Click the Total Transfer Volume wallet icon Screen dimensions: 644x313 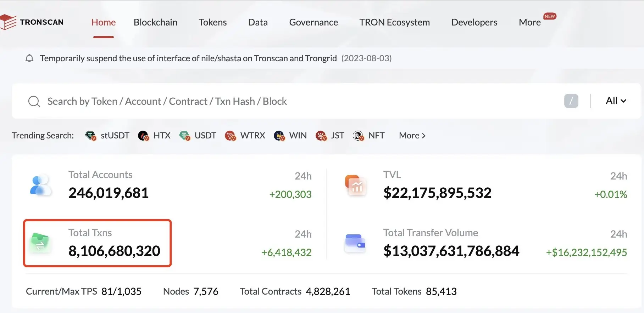tap(355, 243)
